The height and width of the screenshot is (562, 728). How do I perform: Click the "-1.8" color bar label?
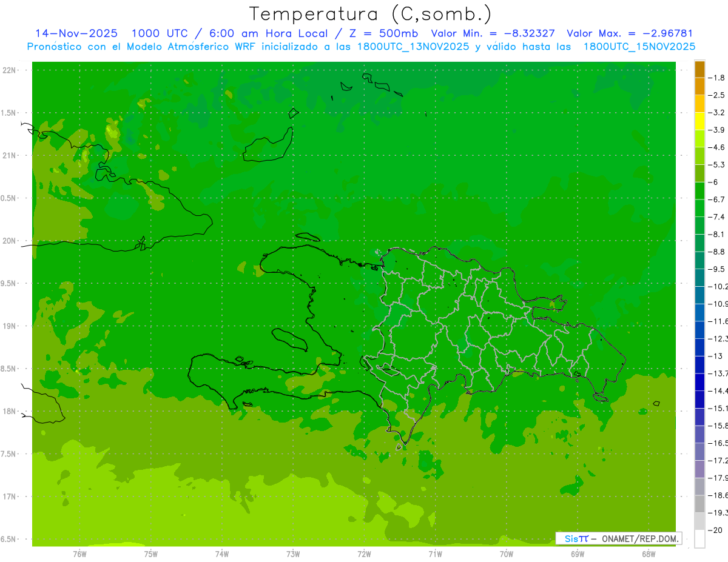[717, 78]
